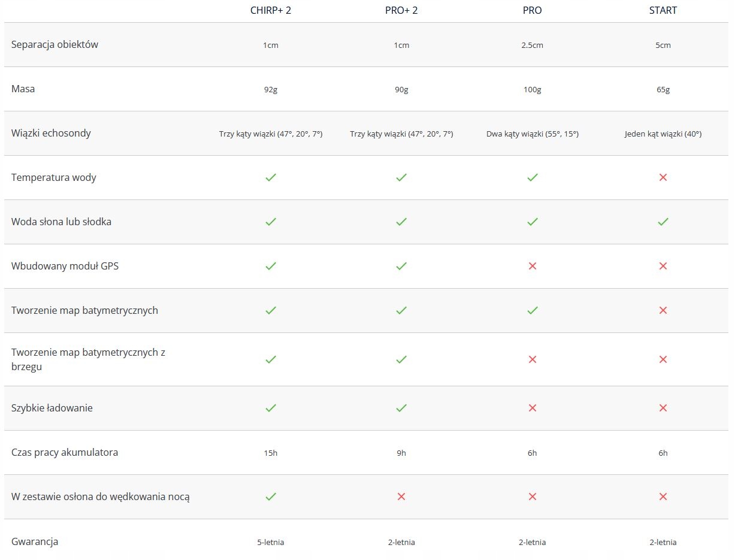Click the green checkmark for CHIRP+ 2 Temperatura wody
Screen dimensions: 735x560
tap(271, 177)
